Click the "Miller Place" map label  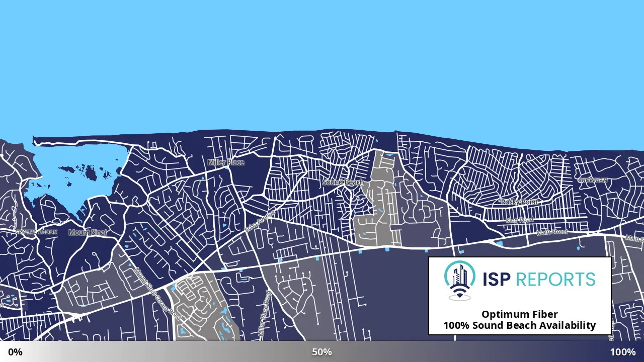pyautogui.click(x=226, y=162)
